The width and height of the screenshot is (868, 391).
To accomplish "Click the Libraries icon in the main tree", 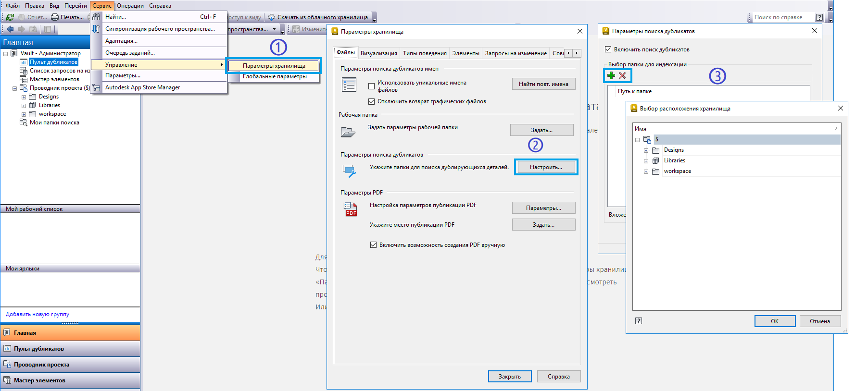I will click(x=33, y=105).
